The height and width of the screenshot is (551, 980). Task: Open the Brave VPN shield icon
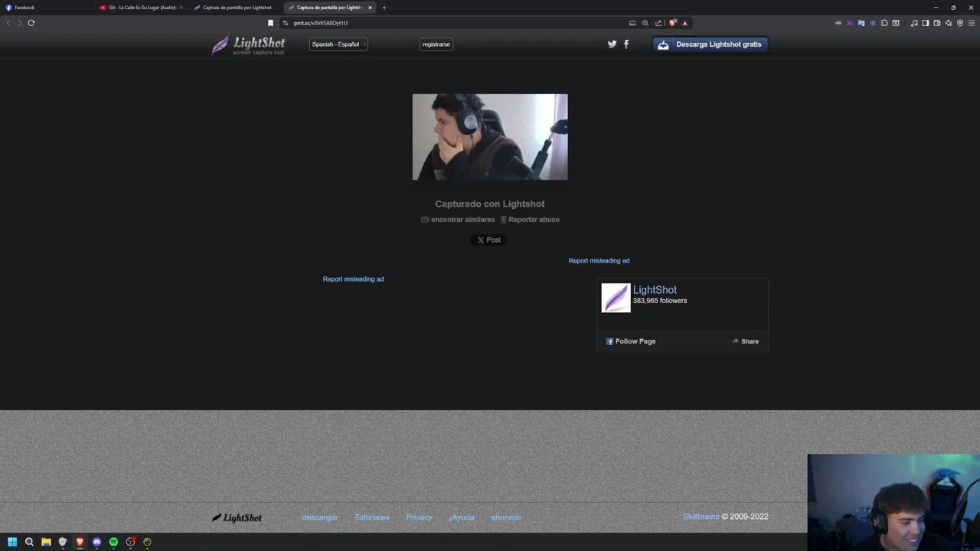point(960,23)
